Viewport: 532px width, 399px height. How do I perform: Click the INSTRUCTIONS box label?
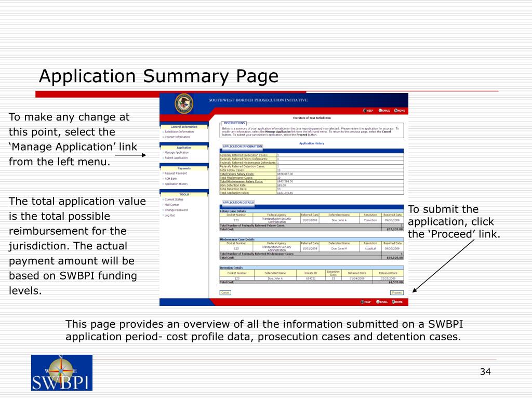point(234,123)
